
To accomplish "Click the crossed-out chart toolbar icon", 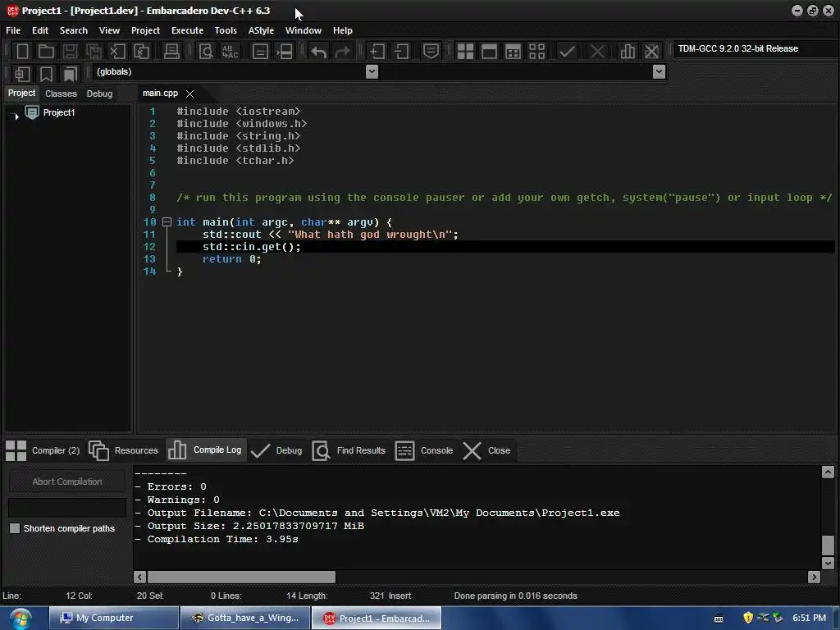I will click(651, 52).
